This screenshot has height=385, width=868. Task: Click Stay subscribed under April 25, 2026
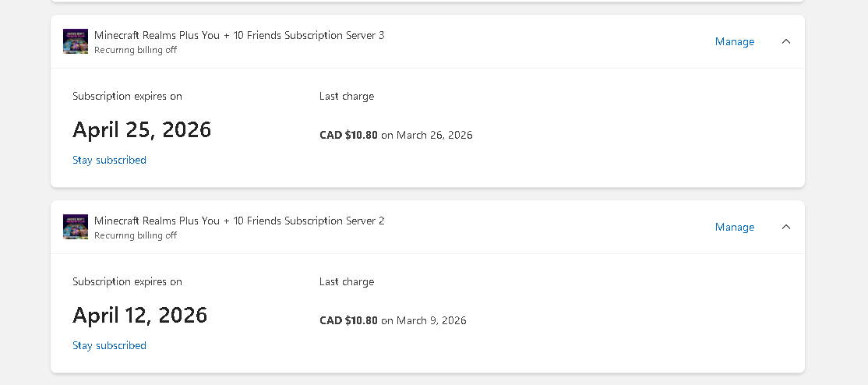point(109,160)
